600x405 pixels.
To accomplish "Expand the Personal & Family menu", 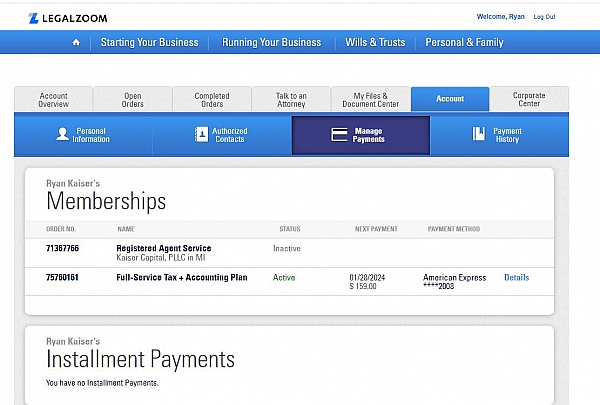I will click(464, 43).
